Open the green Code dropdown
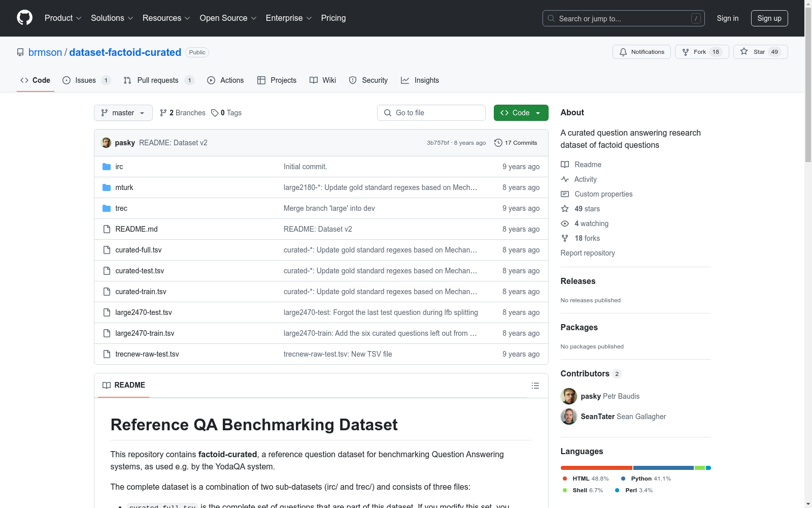The height and width of the screenshot is (508, 812). [x=521, y=113]
